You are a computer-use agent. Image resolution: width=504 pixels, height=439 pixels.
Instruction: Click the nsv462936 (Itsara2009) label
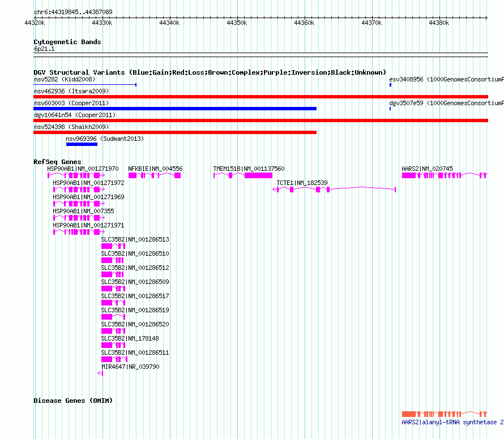pos(71,91)
